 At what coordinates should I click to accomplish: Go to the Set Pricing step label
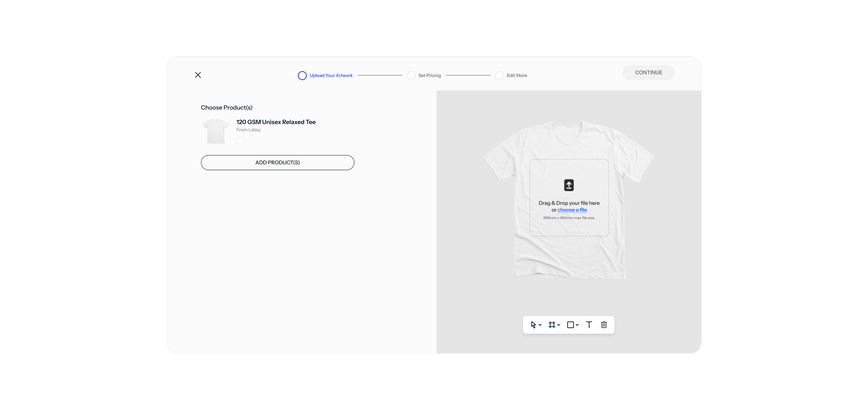[429, 75]
